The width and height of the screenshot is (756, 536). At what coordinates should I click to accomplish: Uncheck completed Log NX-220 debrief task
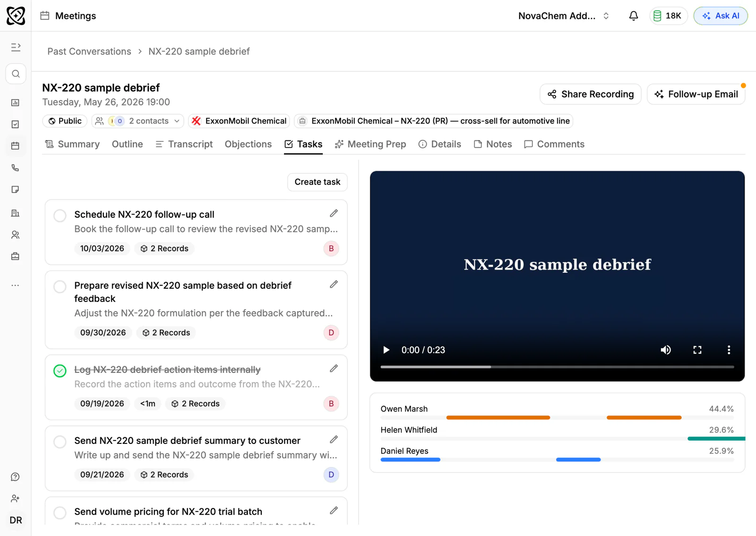pyautogui.click(x=60, y=371)
